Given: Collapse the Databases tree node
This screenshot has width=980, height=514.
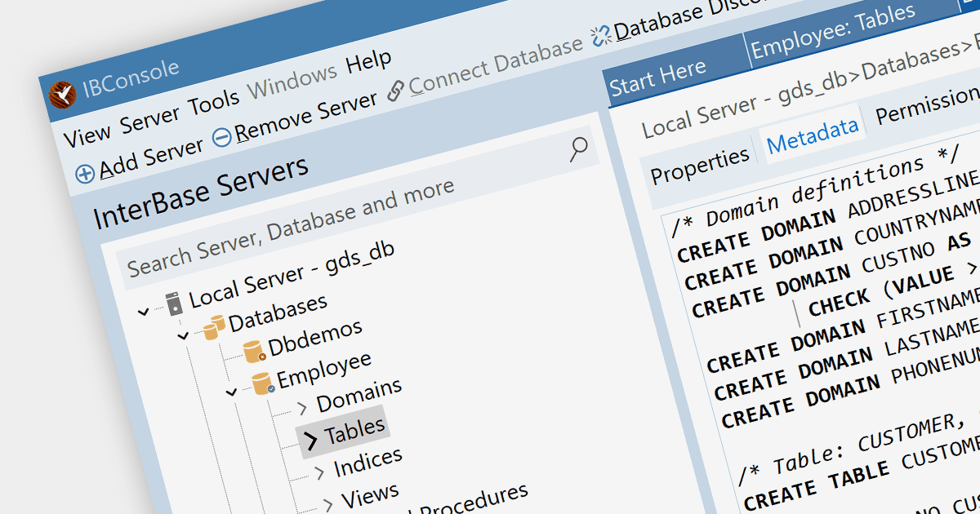Looking at the screenshot, I should [185, 335].
